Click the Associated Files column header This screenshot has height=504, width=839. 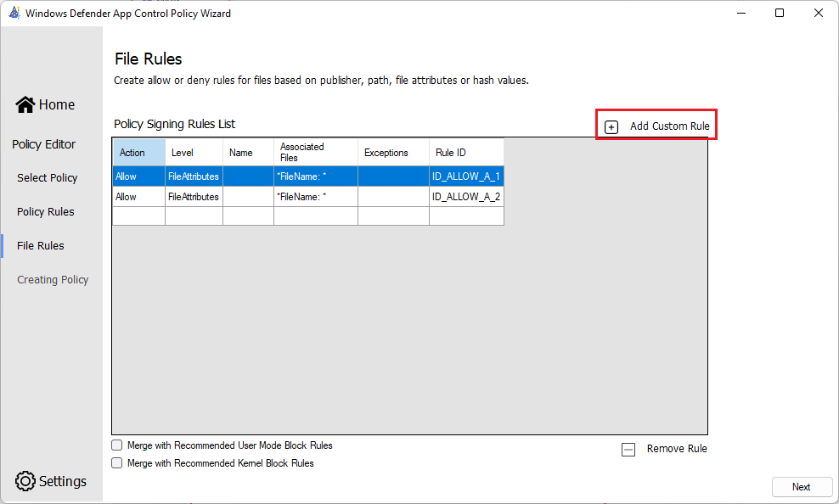[x=316, y=153]
